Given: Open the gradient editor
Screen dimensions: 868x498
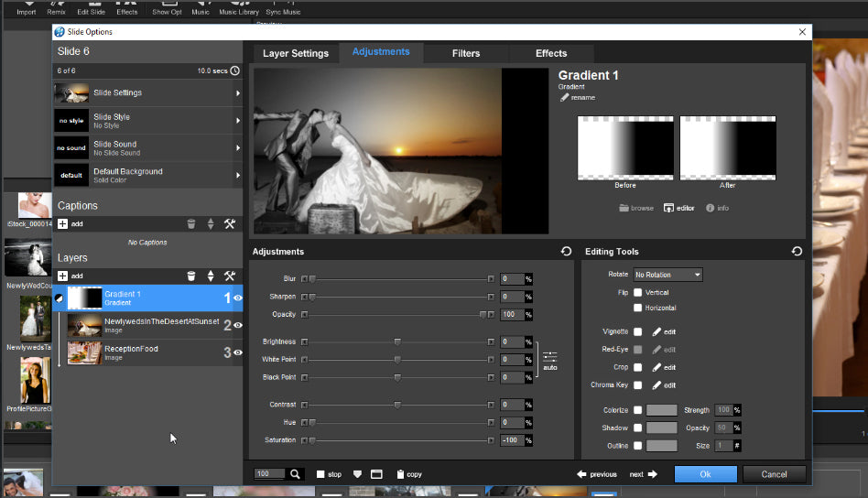Looking at the screenshot, I should pyautogui.click(x=678, y=208).
